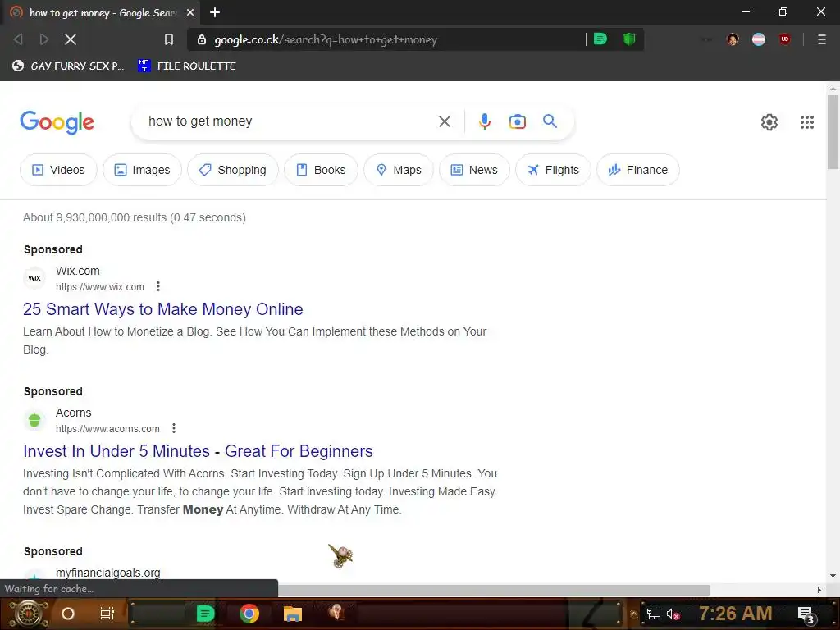Open '25 Smart Ways to Make Money Online'
Image resolution: width=840 pixels, height=630 pixels.
tap(163, 309)
